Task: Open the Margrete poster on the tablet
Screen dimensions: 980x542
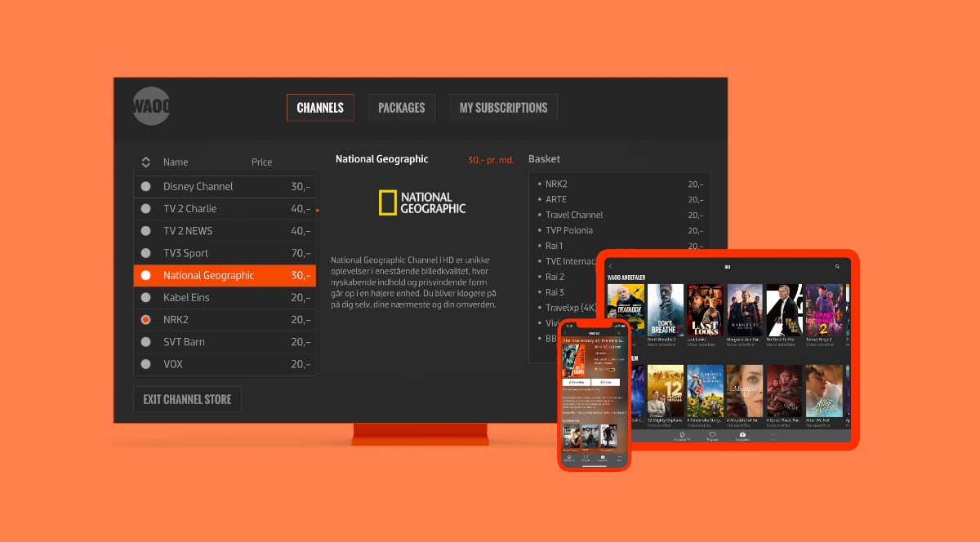Action: [745, 310]
